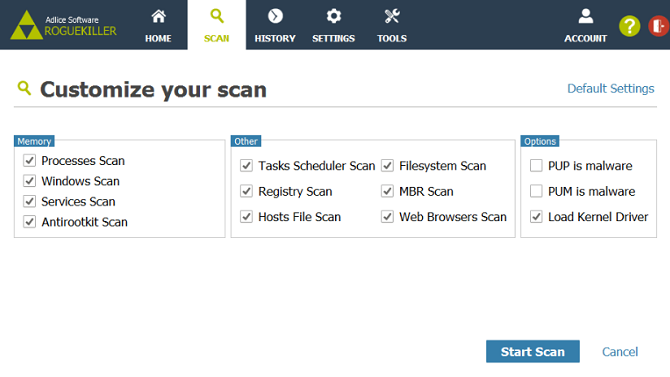Uncheck Antirootkit Scan
Image resolution: width=670 pixels, height=377 pixels.
(29, 222)
